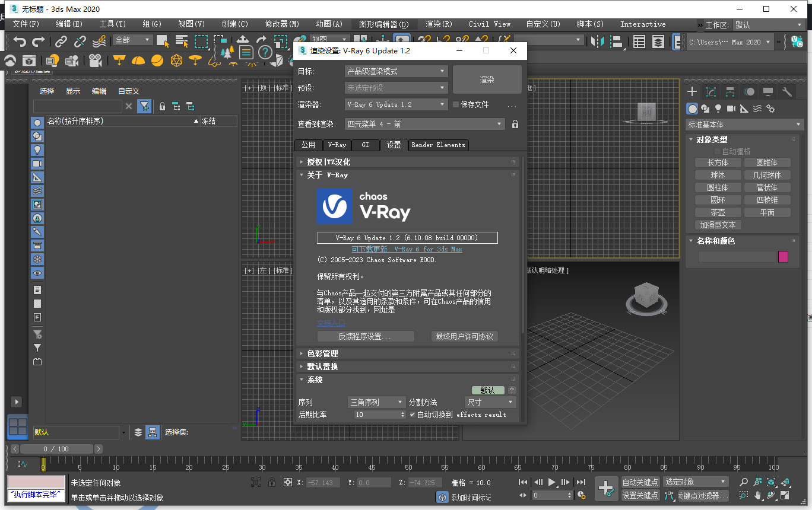Select the Systems gears category icon

click(770, 109)
